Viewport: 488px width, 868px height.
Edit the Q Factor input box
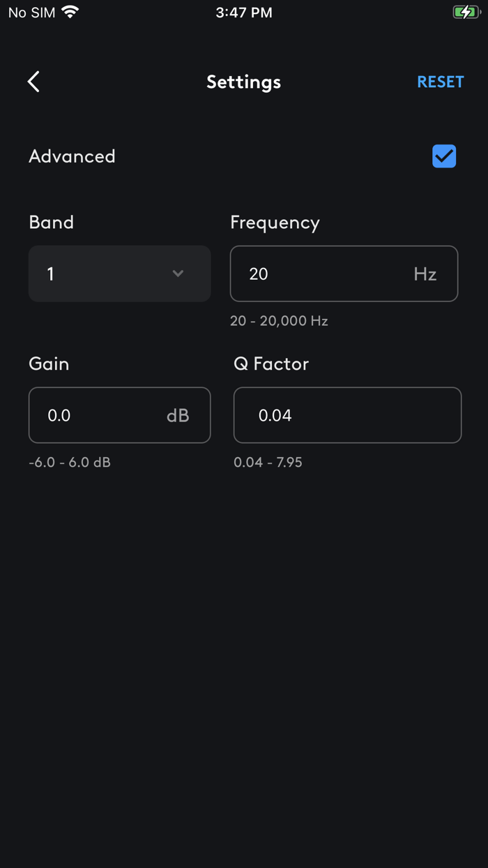point(347,415)
